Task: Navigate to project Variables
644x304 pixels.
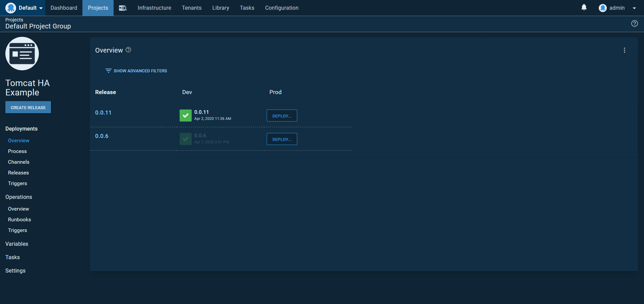Action: click(17, 244)
